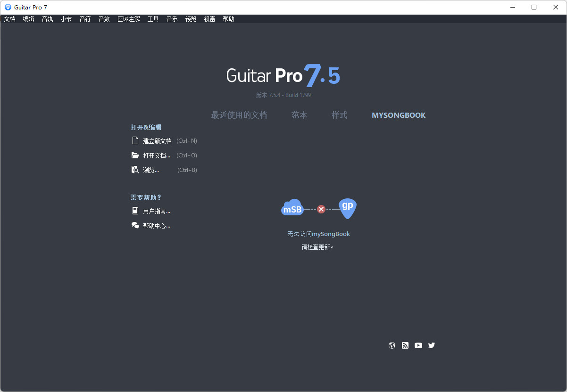Open the 小节 menu
Image resolution: width=567 pixels, height=392 pixels.
click(x=67, y=19)
